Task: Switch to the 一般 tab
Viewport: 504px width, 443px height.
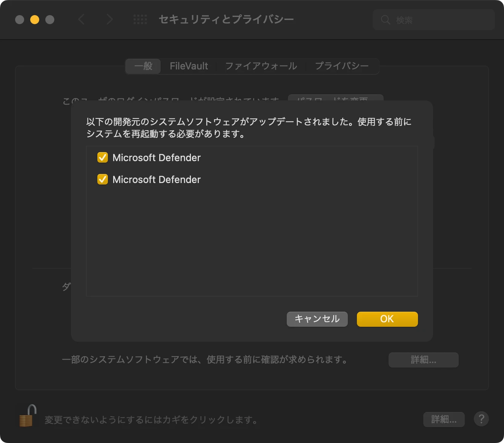Action: pyautogui.click(x=143, y=66)
